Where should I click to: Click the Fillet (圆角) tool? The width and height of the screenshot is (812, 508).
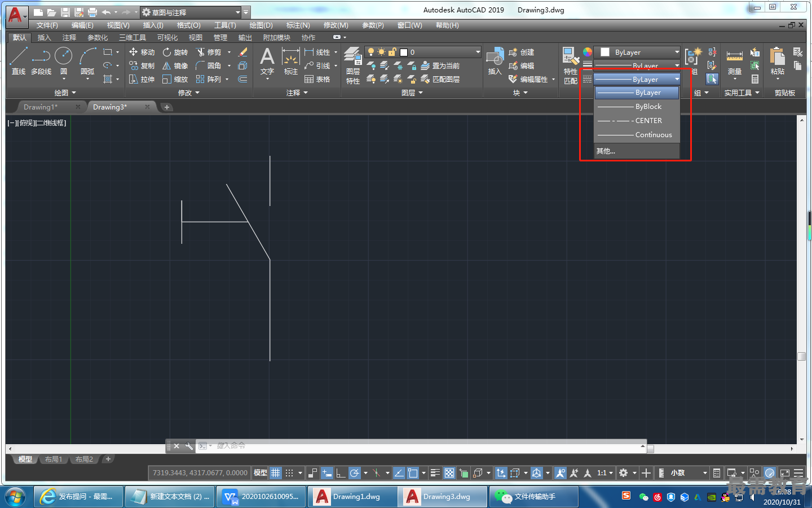(x=209, y=65)
